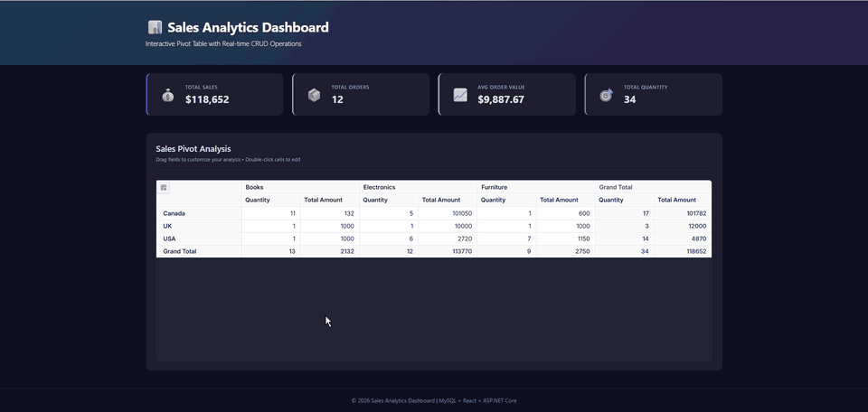Click Total Amount subheader under Grand Total column
Image resolution: width=868 pixels, height=412 pixels.
click(683, 200)
